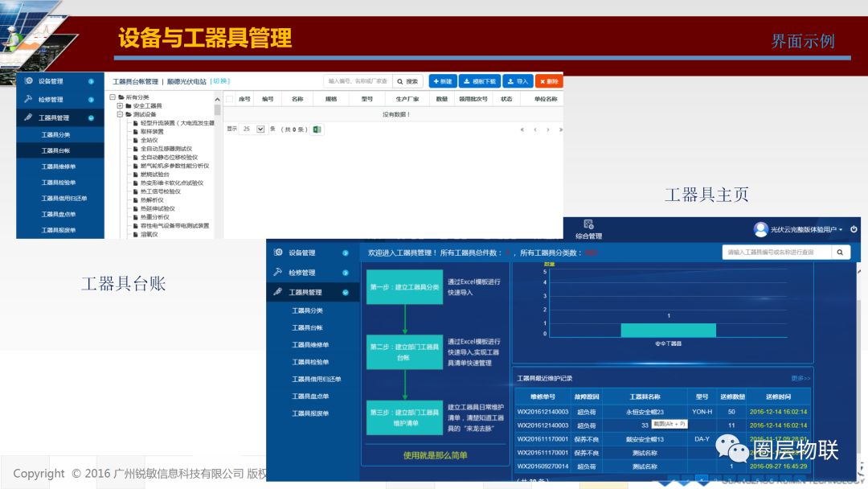Click orange 删除 button in ledger toolbar

click(x=549, y=81)
